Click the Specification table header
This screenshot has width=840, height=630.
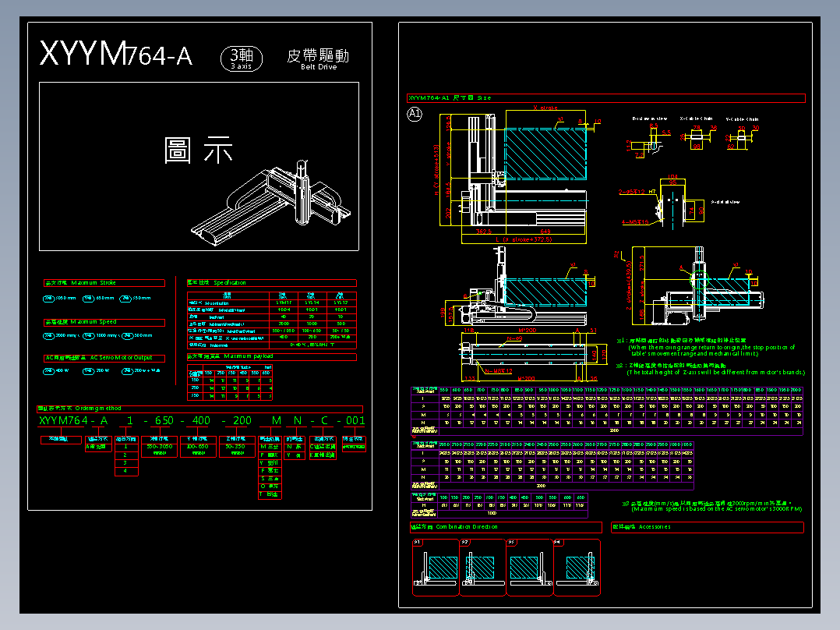pyautogui.click(x=272, y=282)
